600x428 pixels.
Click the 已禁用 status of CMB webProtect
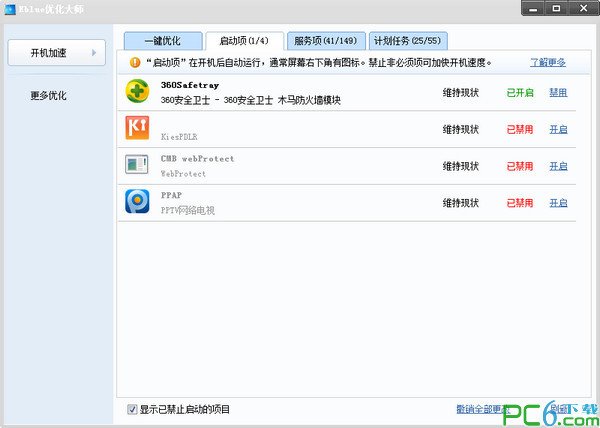point(520,166)
